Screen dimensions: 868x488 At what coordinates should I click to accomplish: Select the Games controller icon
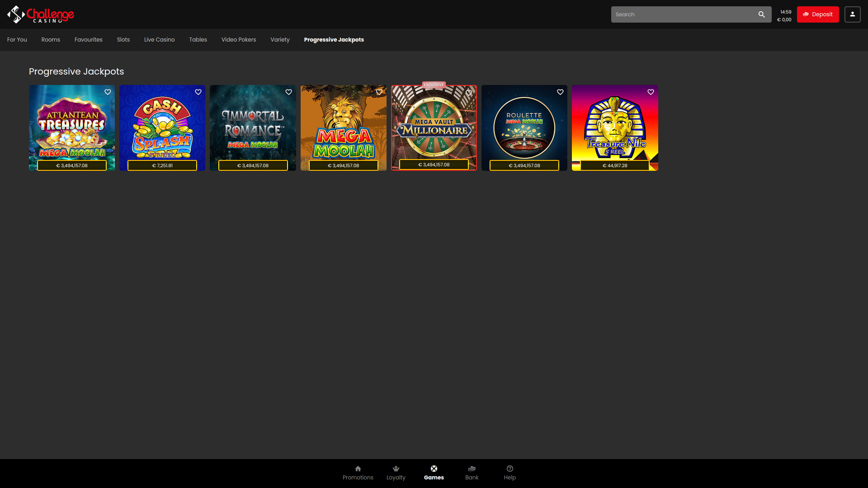pyautogui.click(x=434, y=469)
